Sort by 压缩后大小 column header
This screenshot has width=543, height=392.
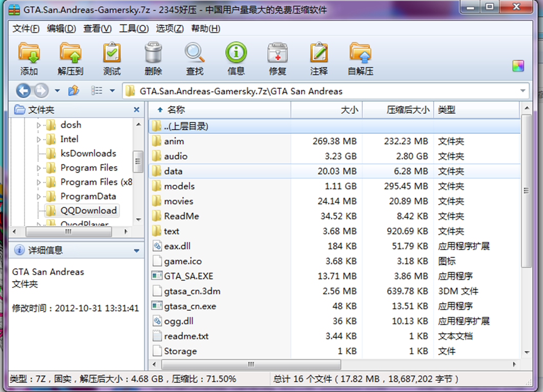click(398, 110)
